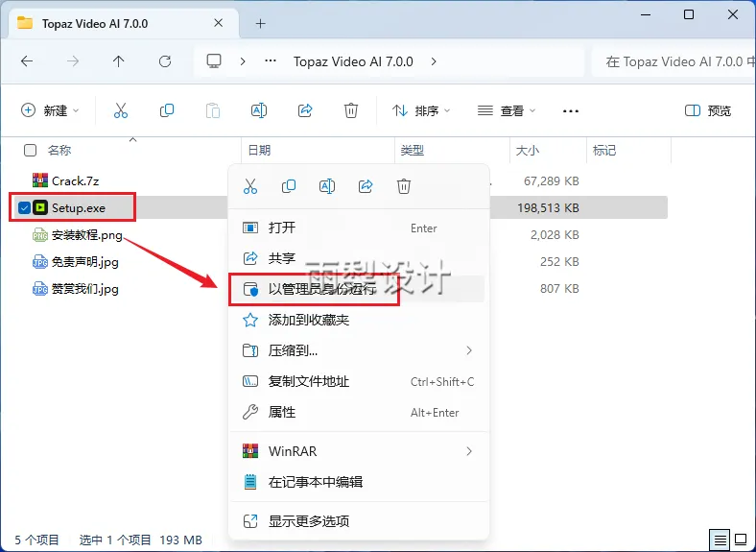
Task: Click the Delete trash icon in context menu
Action: pos(404,186)
